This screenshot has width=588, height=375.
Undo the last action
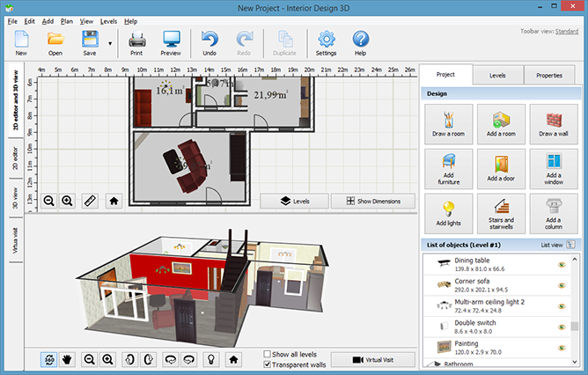(209, 43)
